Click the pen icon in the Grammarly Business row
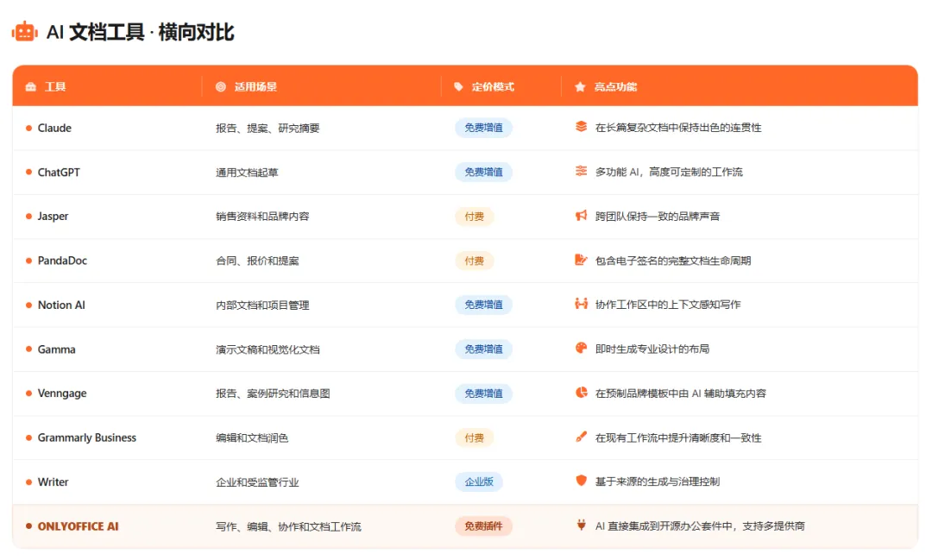The height and width of the screenshot is (560, 932). (582, 437)
